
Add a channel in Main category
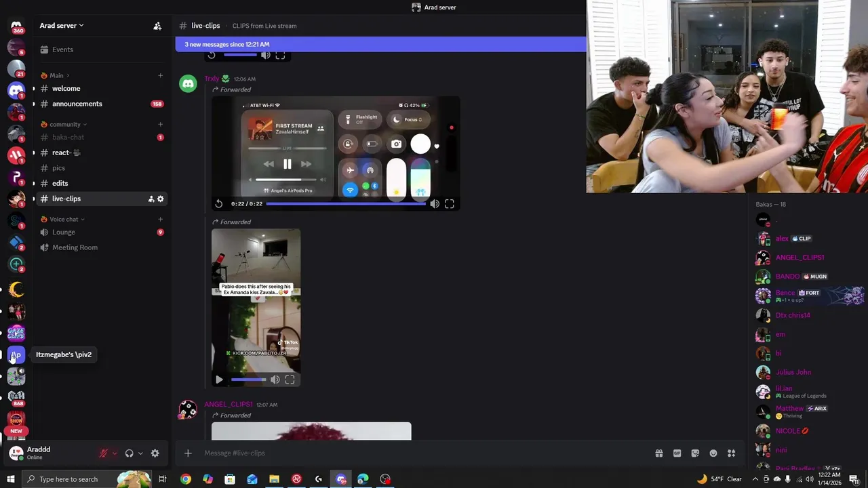tap(160, 75)
